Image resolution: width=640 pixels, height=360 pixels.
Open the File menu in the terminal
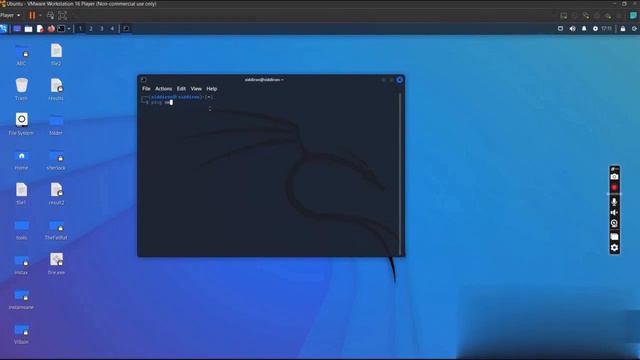146,89
